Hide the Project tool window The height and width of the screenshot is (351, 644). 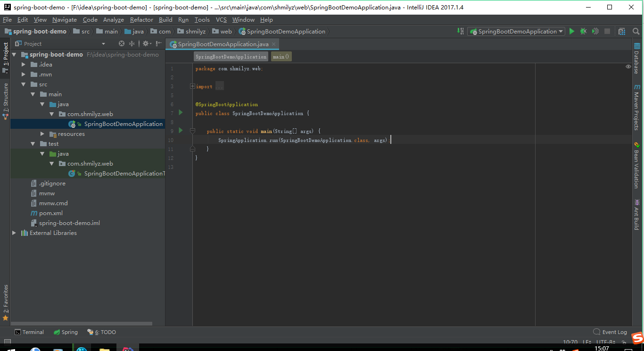pyautogui.click(x=159, y=43)
